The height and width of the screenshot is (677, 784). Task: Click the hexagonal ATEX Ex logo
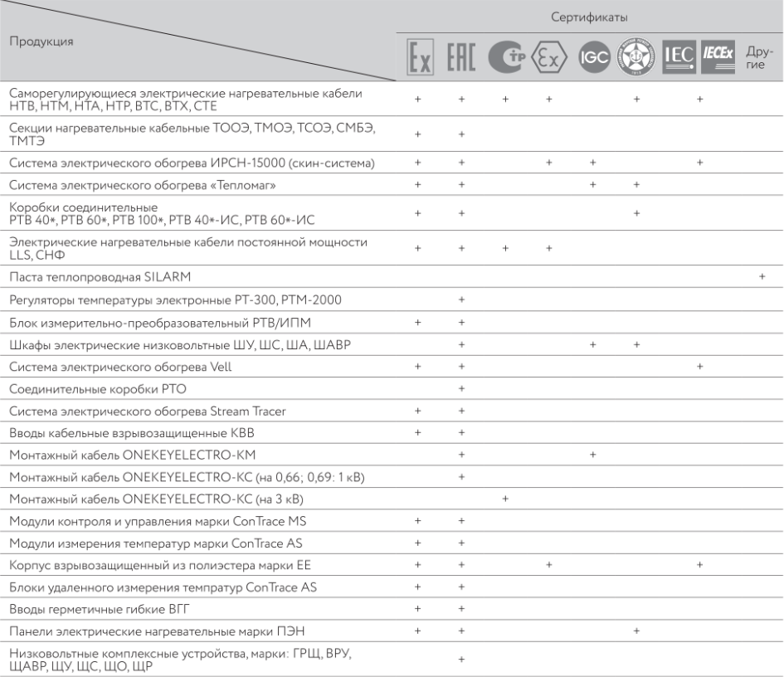pos(548,56)
